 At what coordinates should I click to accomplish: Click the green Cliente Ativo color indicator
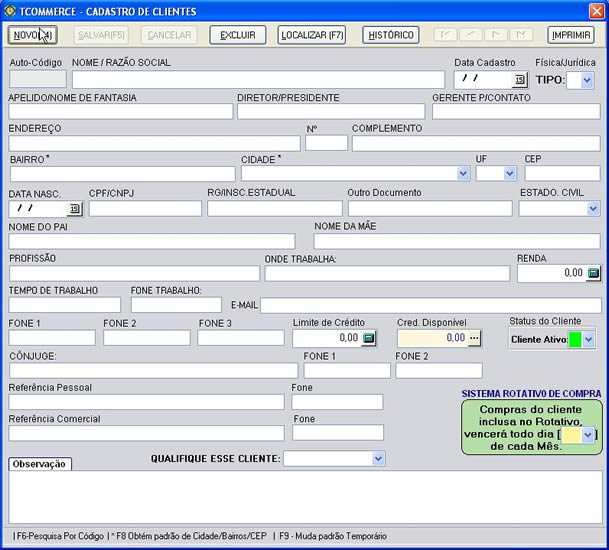pos(575,339)
